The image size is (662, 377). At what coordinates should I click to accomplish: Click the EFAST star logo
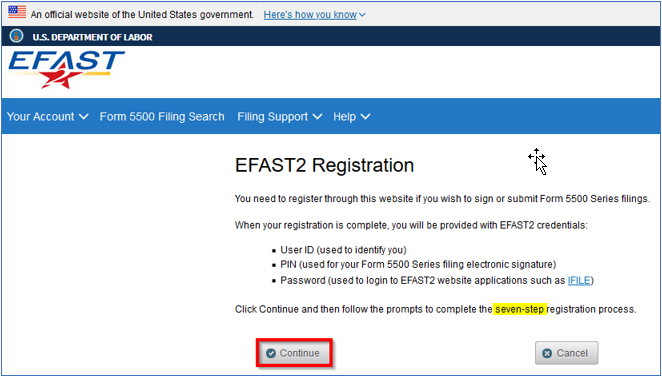coord(66,69)
